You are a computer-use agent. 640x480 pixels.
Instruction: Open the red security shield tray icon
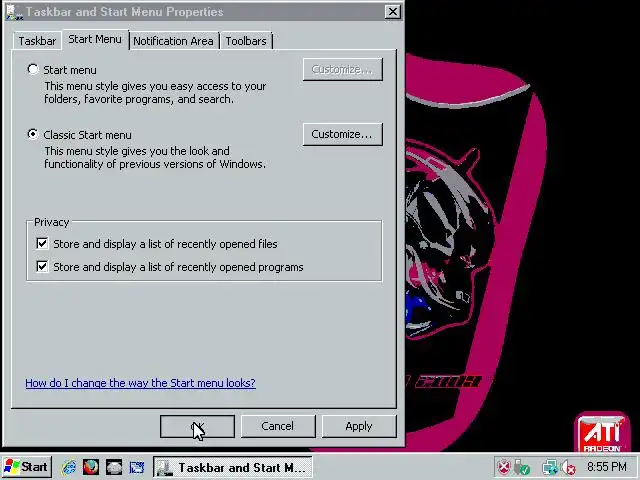(504, 467)
